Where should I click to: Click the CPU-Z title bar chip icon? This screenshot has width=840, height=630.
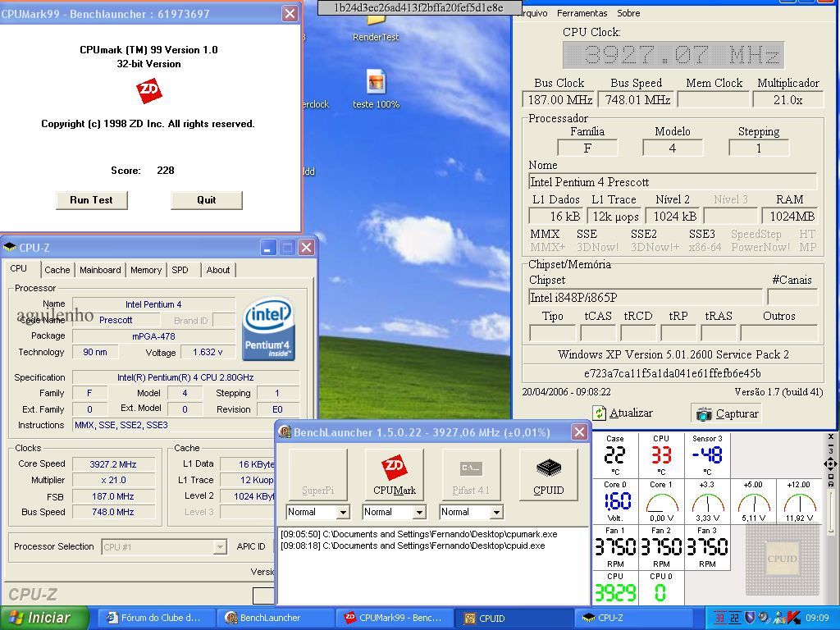pos(10,247)
